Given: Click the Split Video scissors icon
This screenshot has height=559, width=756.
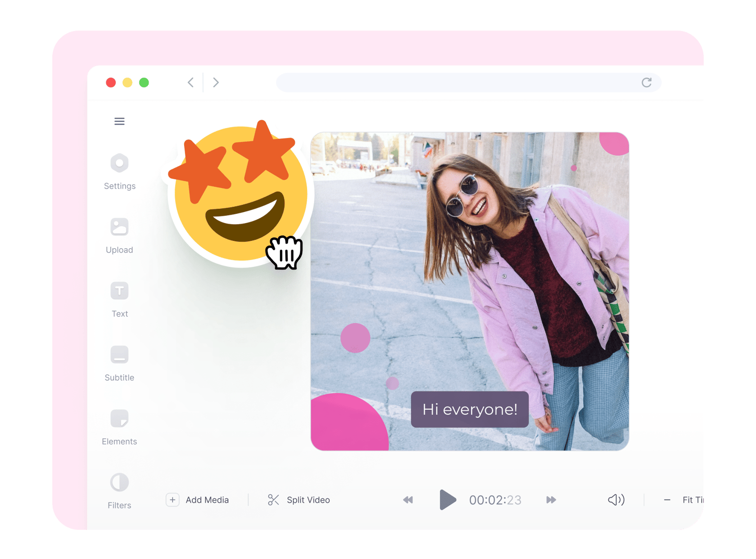Looking at the screenshot, I should pos(274,500).
